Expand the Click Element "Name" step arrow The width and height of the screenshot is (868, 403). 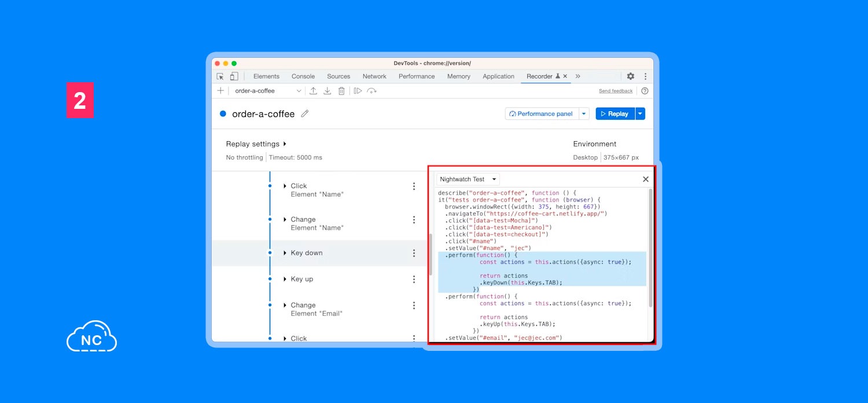click(285, 186)
